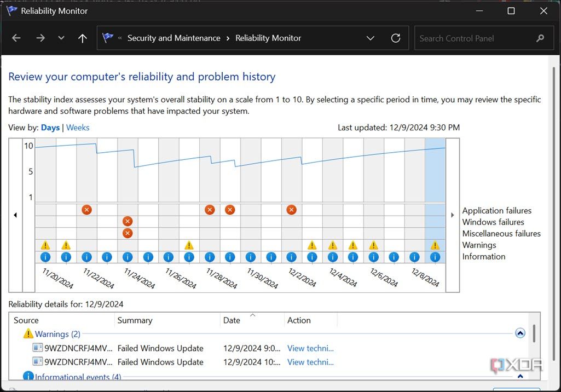Click the Action column header
The image size is (561, 392).
(x=310, y=320)
